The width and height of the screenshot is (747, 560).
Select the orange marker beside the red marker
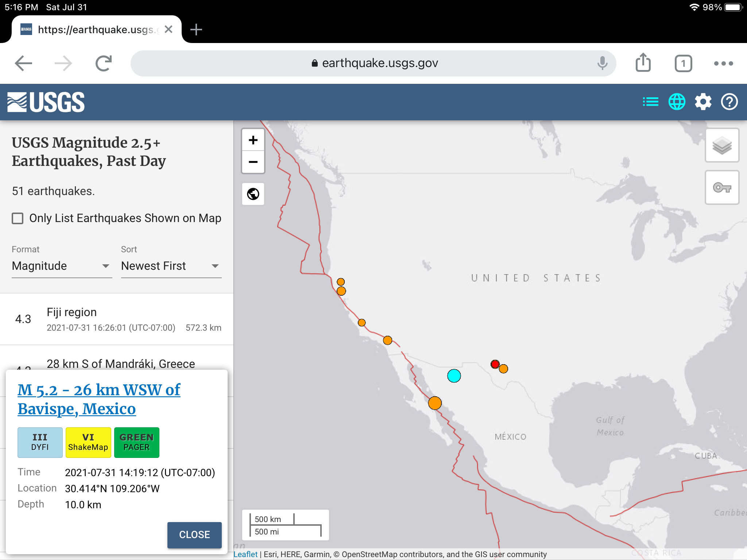tap(503, 369)
